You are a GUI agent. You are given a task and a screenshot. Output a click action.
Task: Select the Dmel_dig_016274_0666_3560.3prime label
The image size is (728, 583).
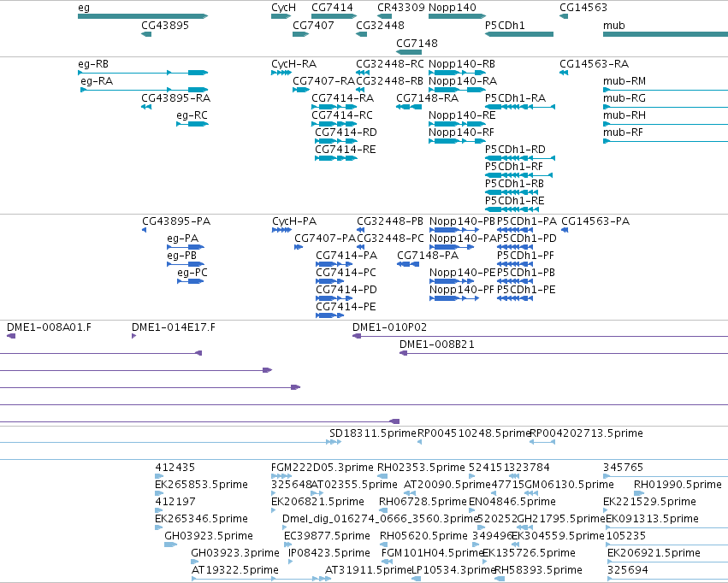point(380,519)
